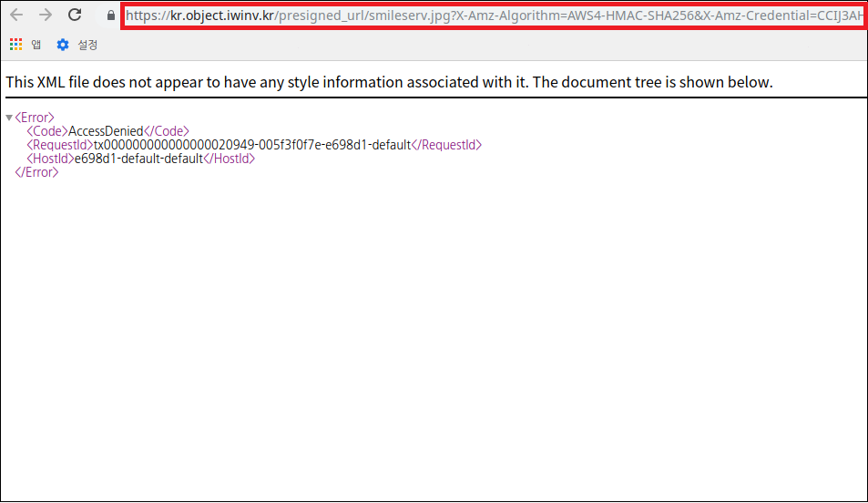Viewport: 868px width, 503px height.
Task: Reload the page with the refresh icon
Action: (75, 15)
